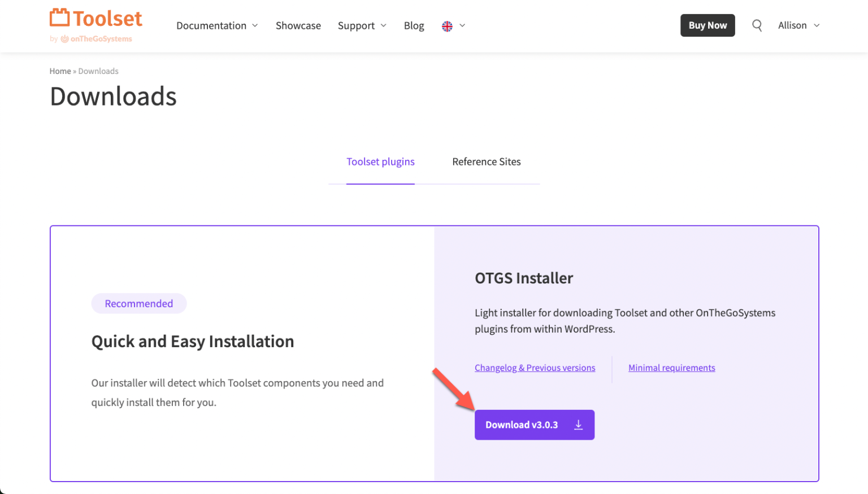Viewport: 868px width, 494px height.
Task: Click the Buy Now button
Action: click(708, 25)
